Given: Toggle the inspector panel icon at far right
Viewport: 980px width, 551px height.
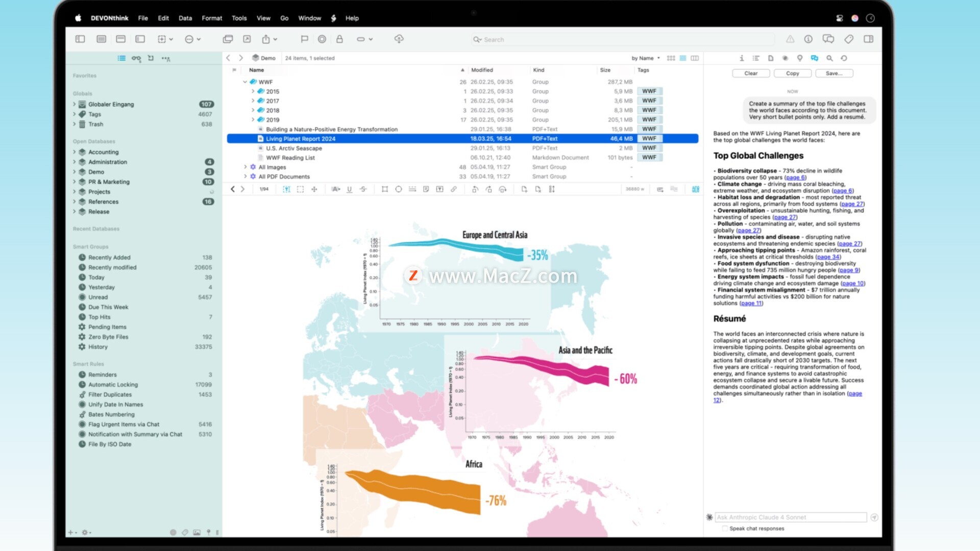Looking at the screenshot, I should [868, 39].
